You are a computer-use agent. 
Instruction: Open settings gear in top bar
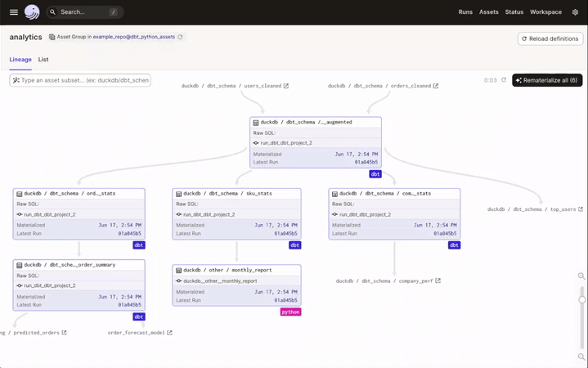click(x=575, y=12)
